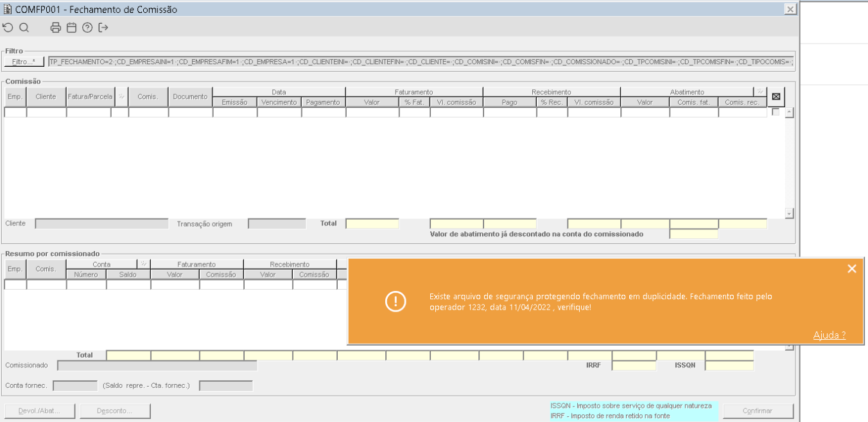The width and height of the screenshot is (868, 422).
Task: Click the Transação origem field
Action: pyautogui.click(x=277, y=224)
